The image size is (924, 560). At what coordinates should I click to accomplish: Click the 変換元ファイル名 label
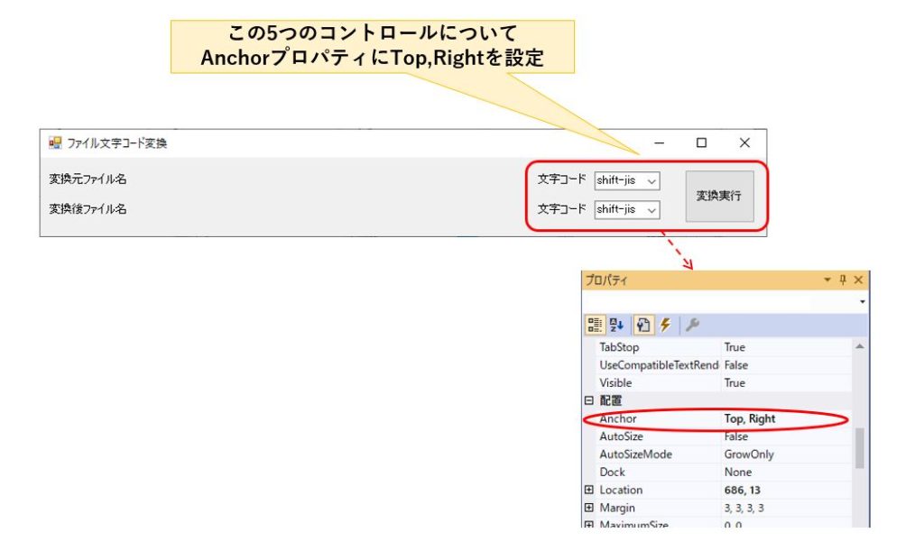coord(88,179)
